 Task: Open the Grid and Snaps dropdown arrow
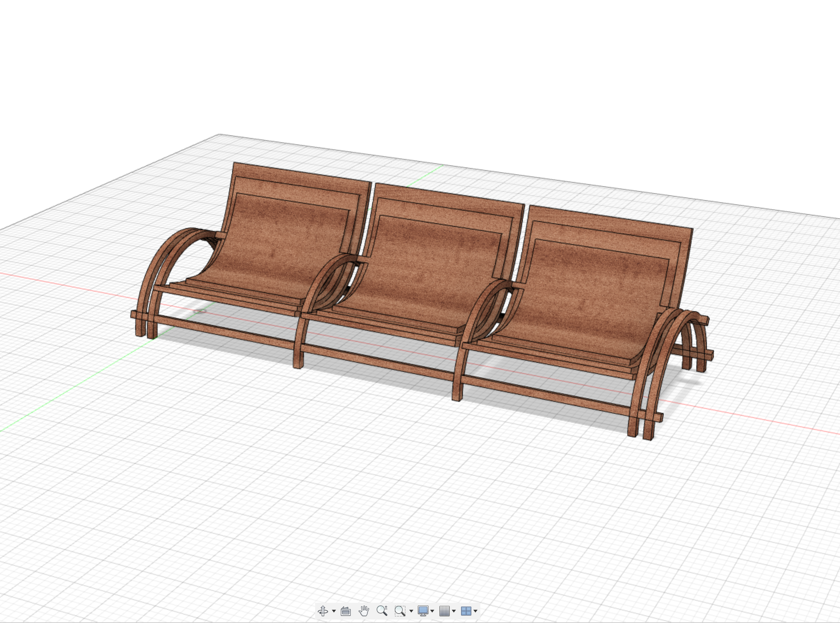pyautogui.click(x=454, y=611)
